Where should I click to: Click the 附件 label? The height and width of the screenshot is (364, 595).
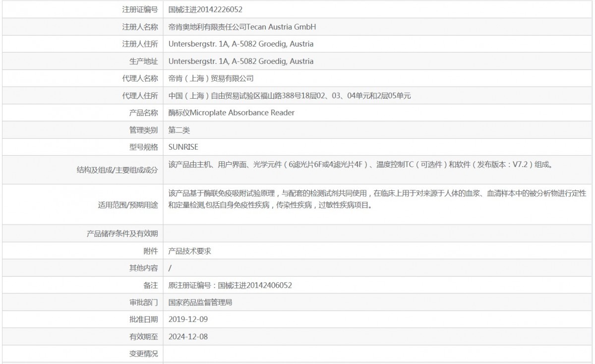[x=151, y=251]
